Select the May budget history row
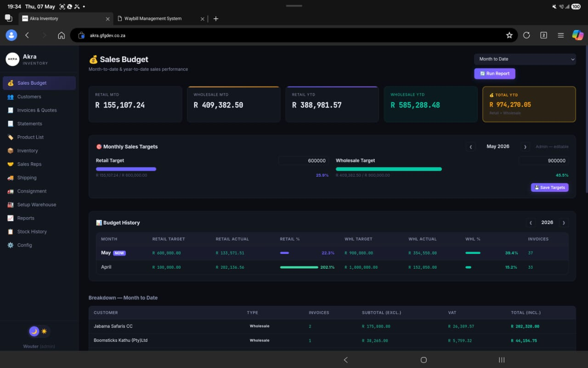This screenshot has height=368, width=588. pyautogui.click(x=332, y=253)
